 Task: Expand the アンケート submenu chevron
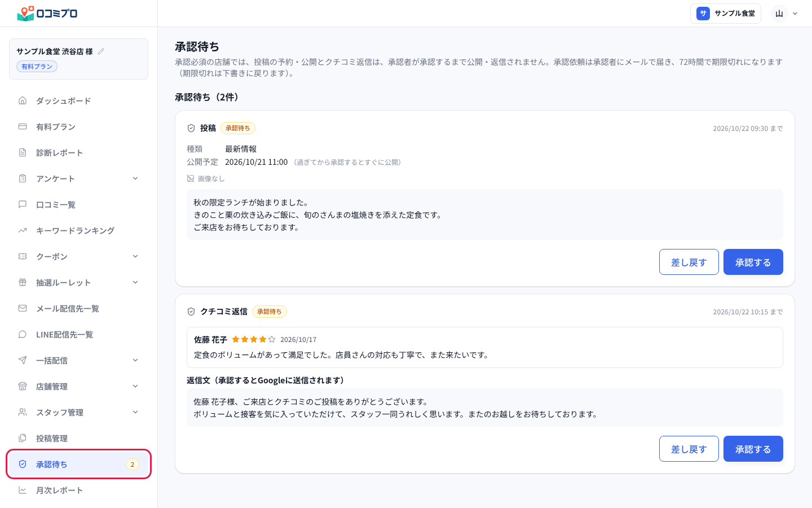pos(135,178)
